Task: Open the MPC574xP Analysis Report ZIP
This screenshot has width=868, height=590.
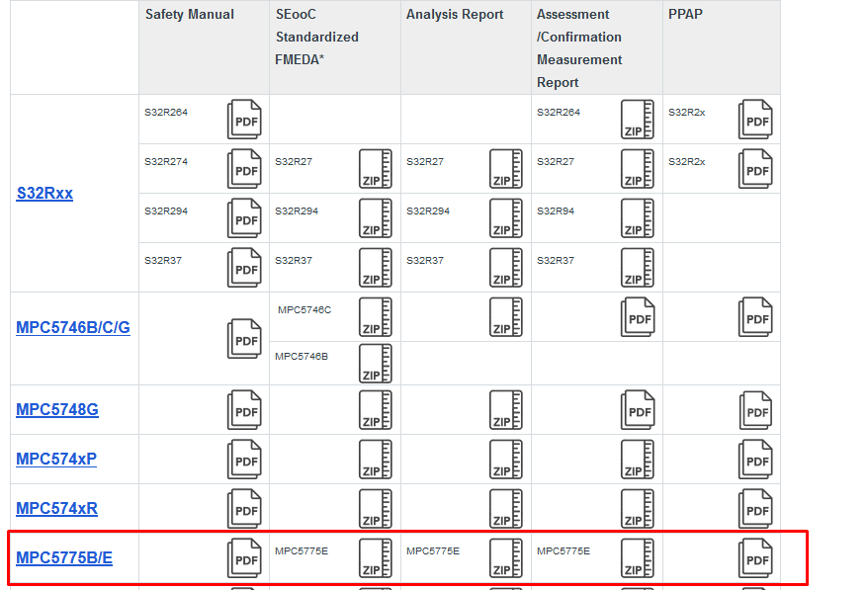Action: (506, 459)
